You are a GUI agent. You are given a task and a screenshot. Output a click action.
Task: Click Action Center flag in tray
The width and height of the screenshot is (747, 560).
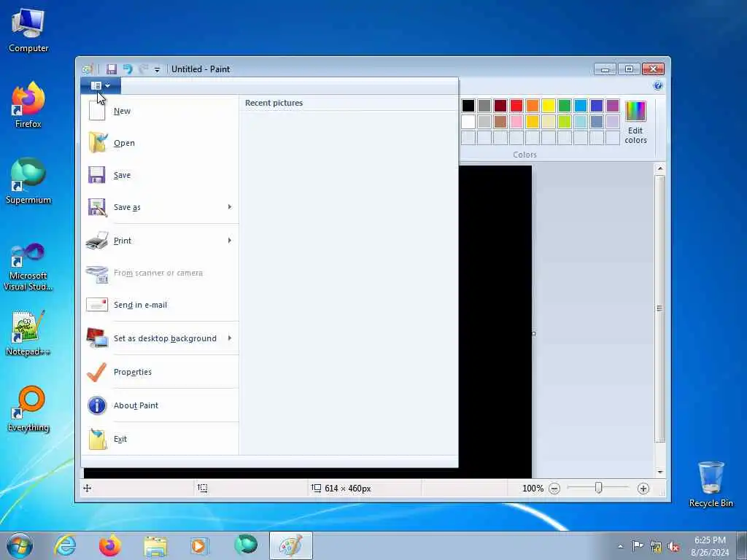(x=638, y=546)
